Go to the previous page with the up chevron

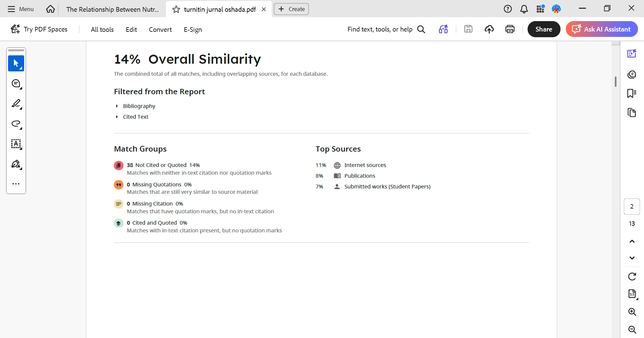click(632, 241)
